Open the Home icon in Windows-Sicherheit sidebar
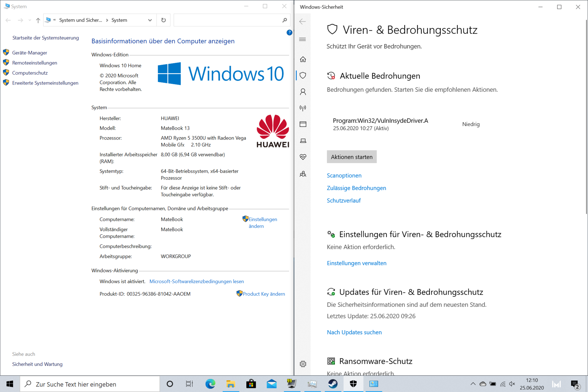588x392 pixels. (303, 59)
